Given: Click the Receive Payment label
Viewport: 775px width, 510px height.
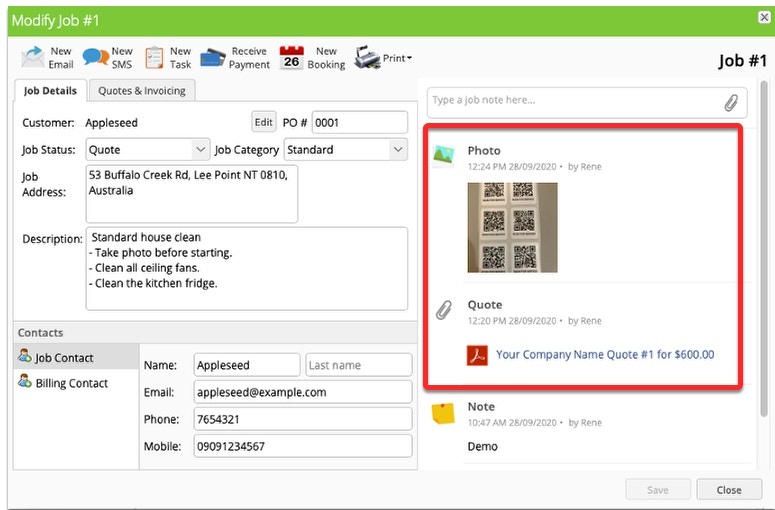Looking at the screenshot, I should [x=249, y=58].
